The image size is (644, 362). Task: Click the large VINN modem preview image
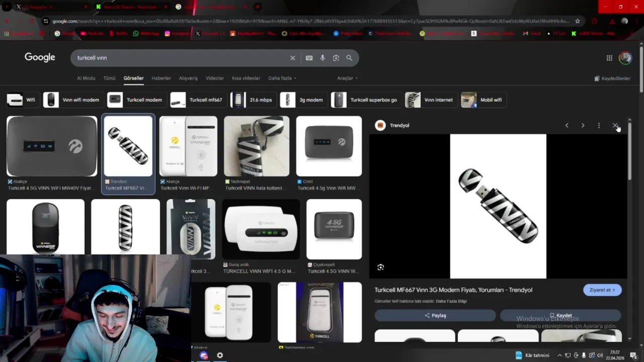[498, 206]
